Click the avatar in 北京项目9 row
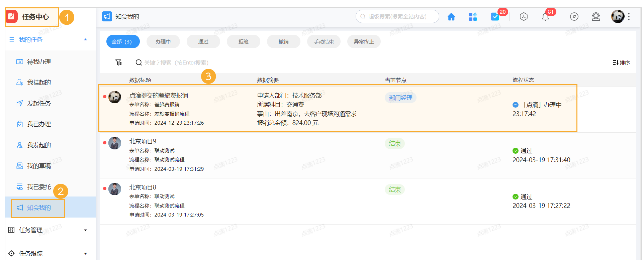Image resolution: width=644 pixels, height=264 pixels. 115,143
